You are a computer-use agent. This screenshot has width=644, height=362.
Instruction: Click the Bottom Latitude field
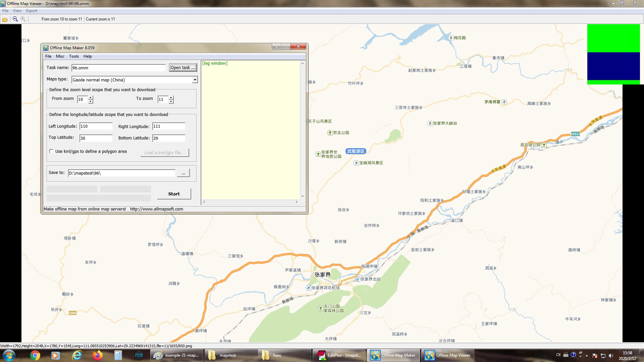[x=169, y=138]
